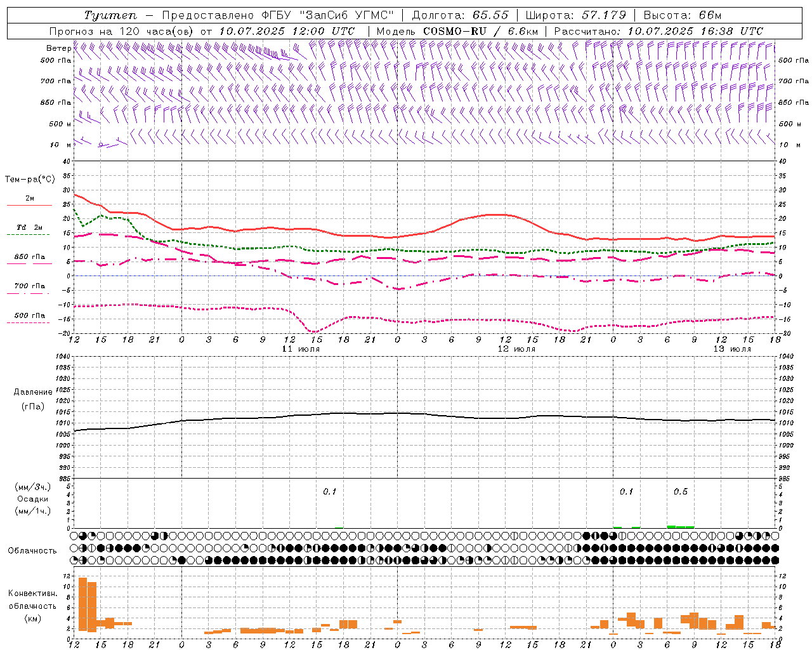Click the "Рассчитано: 10.07.2025 16:38 UTC" timestamp
The height and width of the screenshot is (650, 812).
(x=658, y=31)
